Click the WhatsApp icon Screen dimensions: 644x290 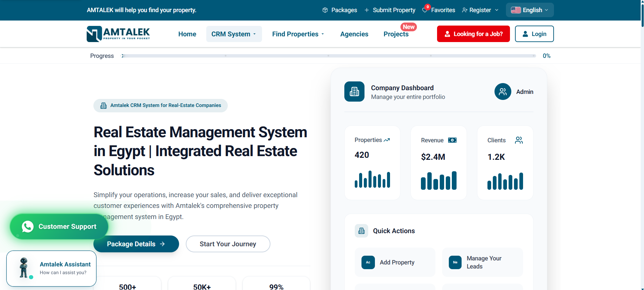click(28, 227)
